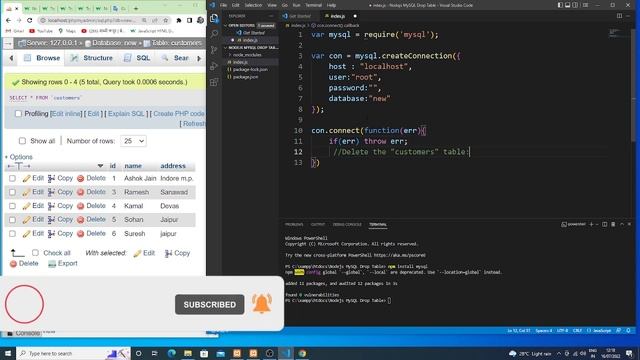Screen dimensions: 640x360
Task: Tick the Check all checkbox
Action: coord(35,253)
